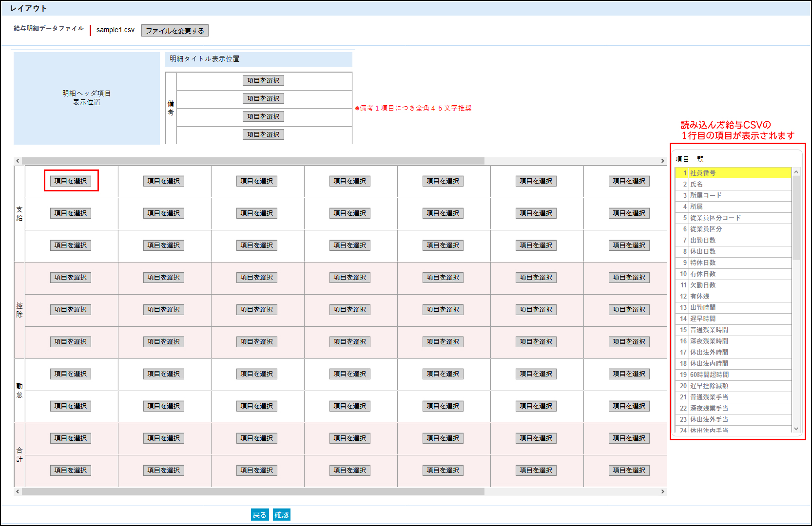Click the bottom horizontal scrollbar thumb
Image resolution: width=812 pixels, height=526 pixels.
(x=253, y=491)
